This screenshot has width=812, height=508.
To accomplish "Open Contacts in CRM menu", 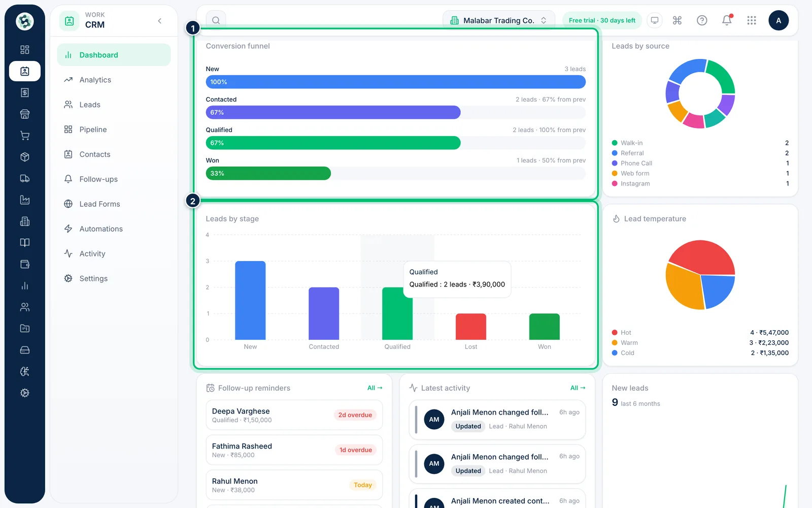I will click(x=114, y=154).
